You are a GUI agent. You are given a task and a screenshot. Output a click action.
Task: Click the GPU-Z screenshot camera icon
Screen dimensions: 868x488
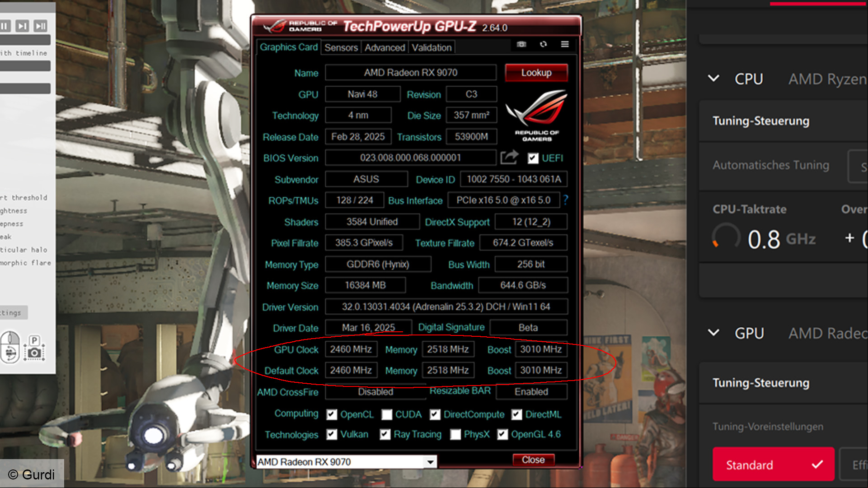pos(521,44)
